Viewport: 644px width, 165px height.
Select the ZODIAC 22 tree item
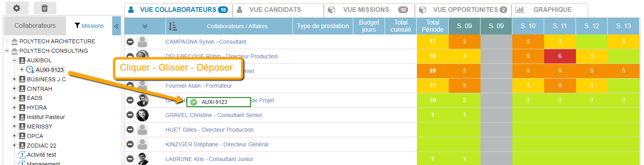click(x=41, y=146)
